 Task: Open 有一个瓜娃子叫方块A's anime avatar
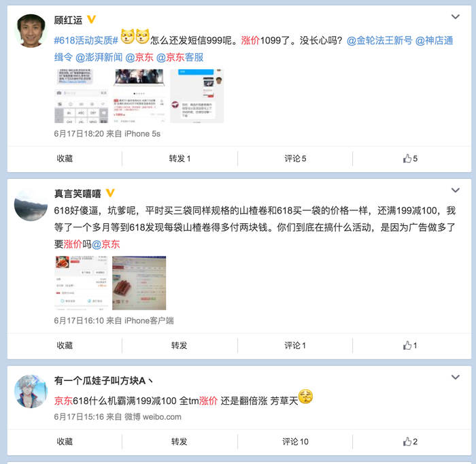point(31,391)
